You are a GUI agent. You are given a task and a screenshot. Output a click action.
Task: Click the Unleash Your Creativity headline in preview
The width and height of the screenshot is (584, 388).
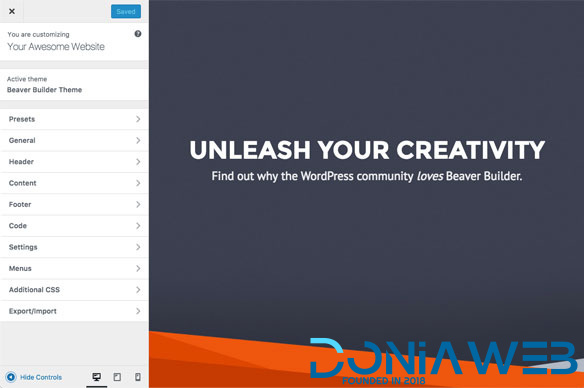point(367,150)
